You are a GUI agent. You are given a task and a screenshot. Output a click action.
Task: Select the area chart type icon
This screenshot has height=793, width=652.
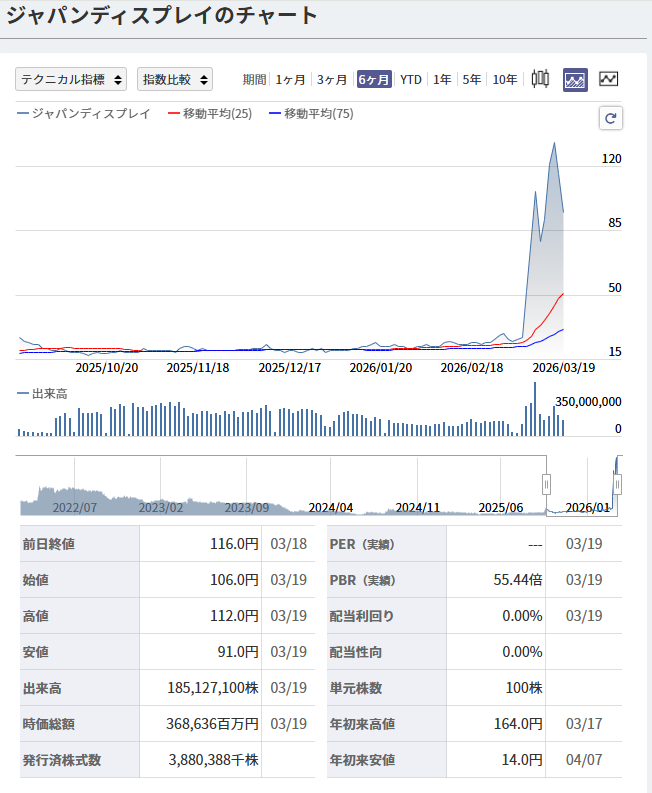pyautogui.click(x=575, y=80)
